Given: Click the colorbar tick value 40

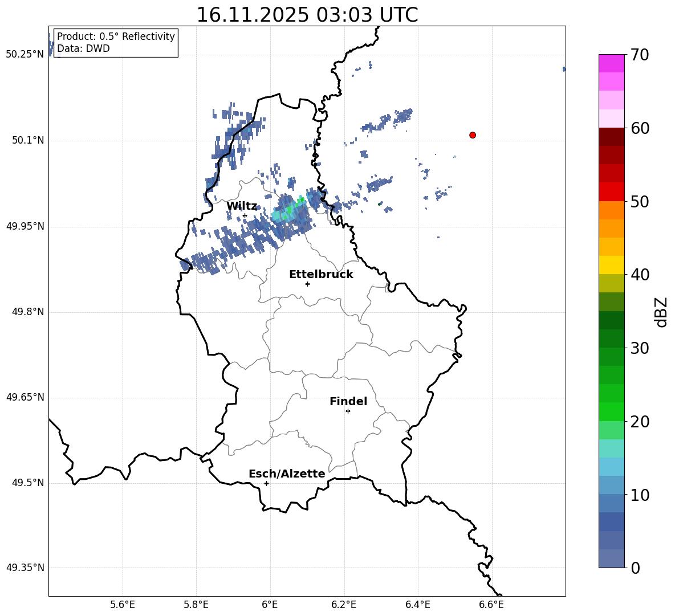Looking at the screenshot, I should coord(640,275).
